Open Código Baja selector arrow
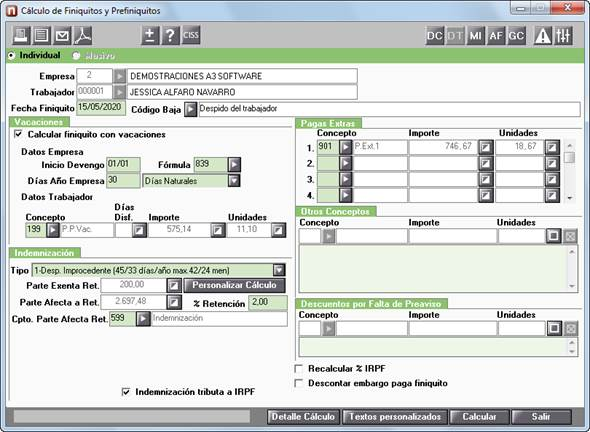Viewport: 590px width, 432px height. pos(190,110)
